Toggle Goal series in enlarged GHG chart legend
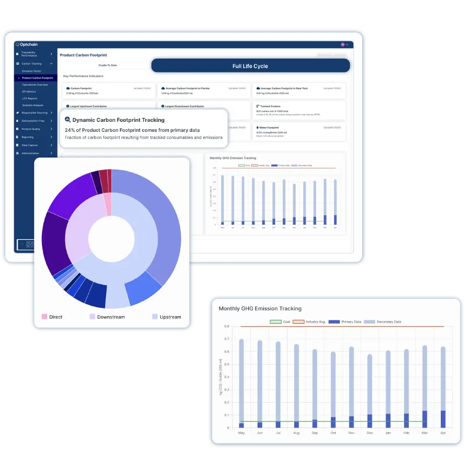This screenshot has height=476, width=476. 280,322
